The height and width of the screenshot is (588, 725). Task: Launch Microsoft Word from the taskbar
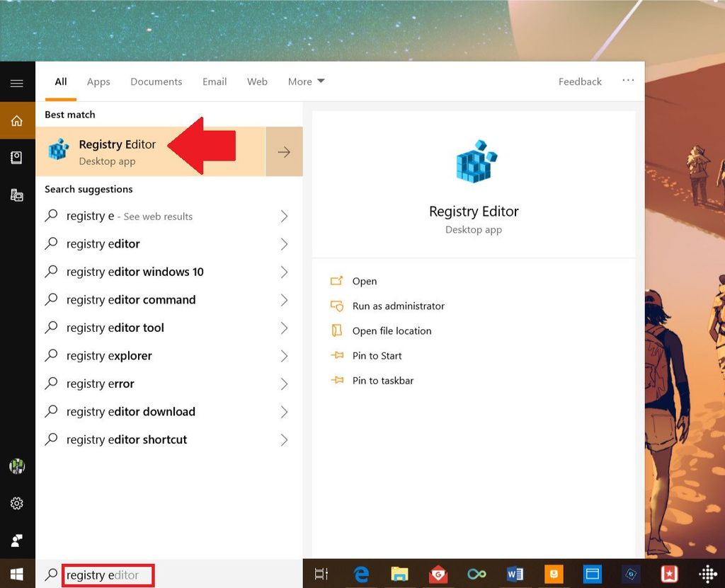coord(515,574)
